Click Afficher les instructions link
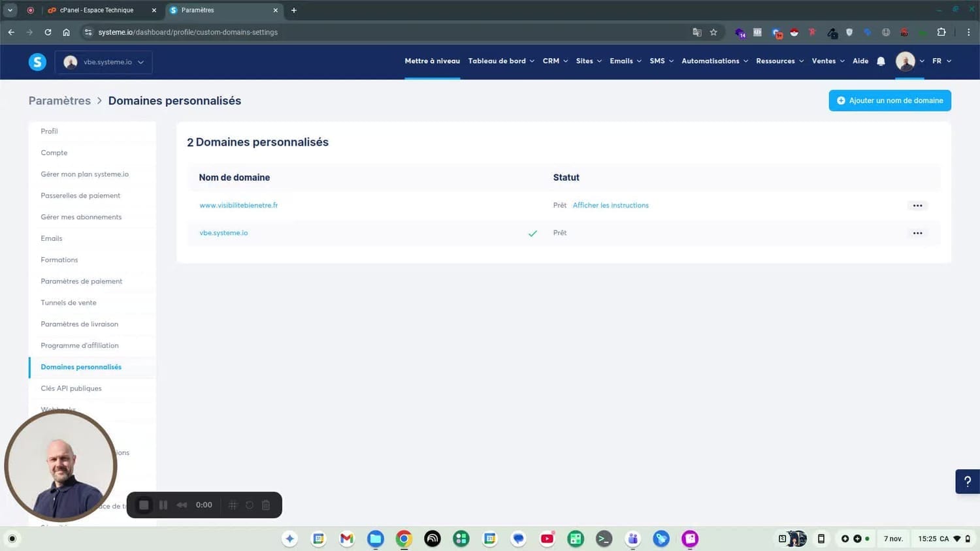The width and height of the screenshot is (980, 551). point(610,206)
